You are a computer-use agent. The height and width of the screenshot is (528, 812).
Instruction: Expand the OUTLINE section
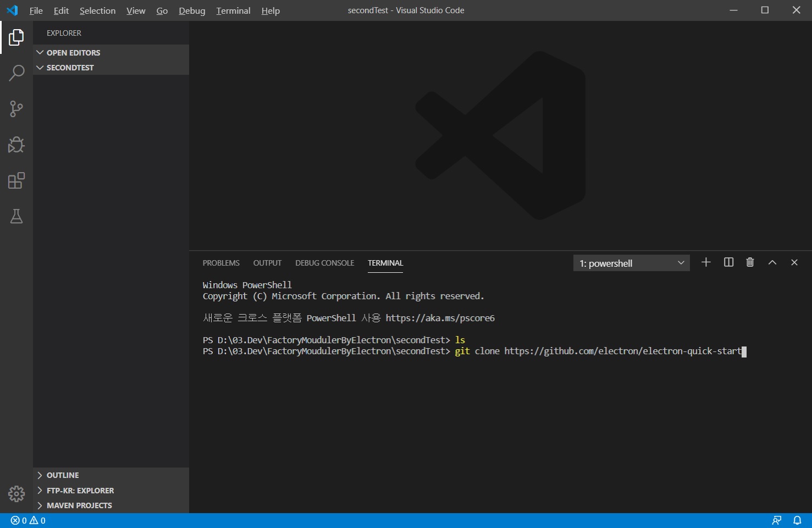(x=111, y=475)
